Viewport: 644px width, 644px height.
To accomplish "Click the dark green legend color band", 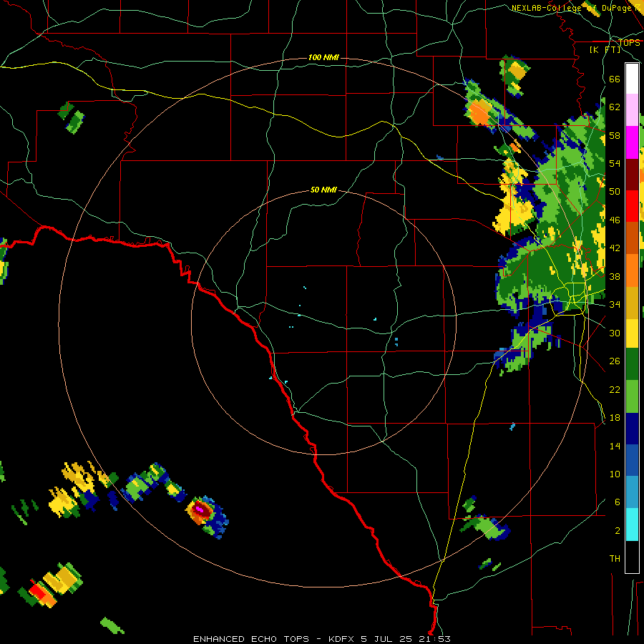I will click(632, 364).
